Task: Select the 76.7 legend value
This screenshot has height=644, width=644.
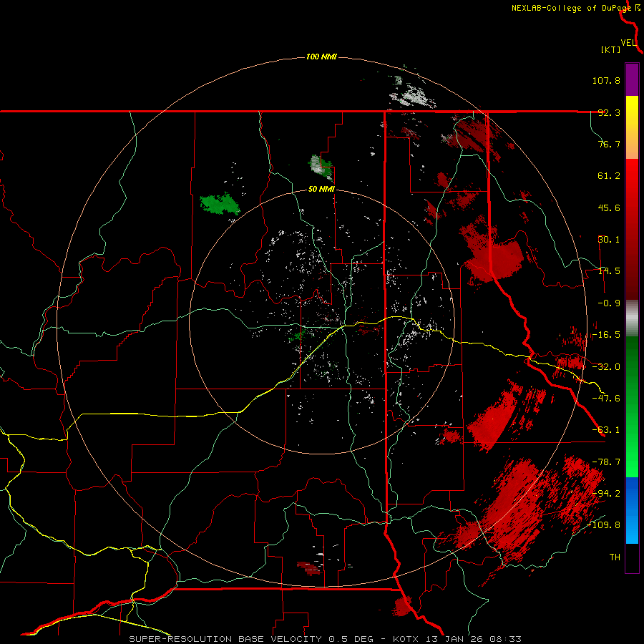Action: (609, 144)
